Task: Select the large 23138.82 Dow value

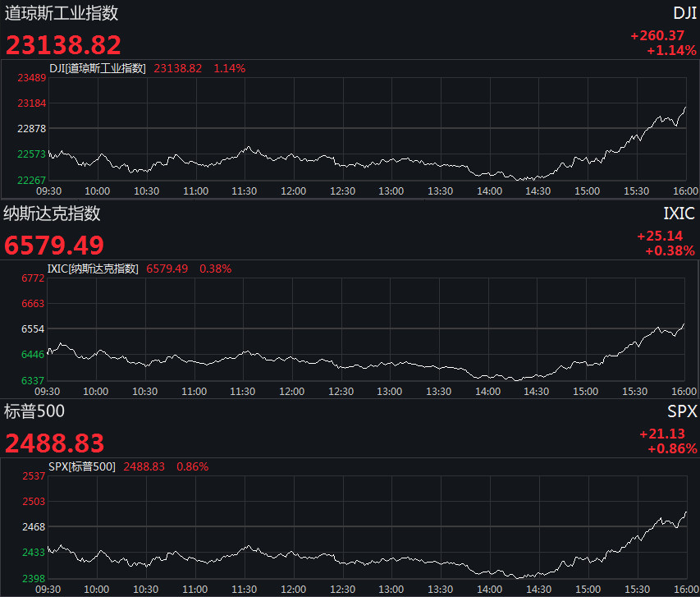Action: click(63, 45)
